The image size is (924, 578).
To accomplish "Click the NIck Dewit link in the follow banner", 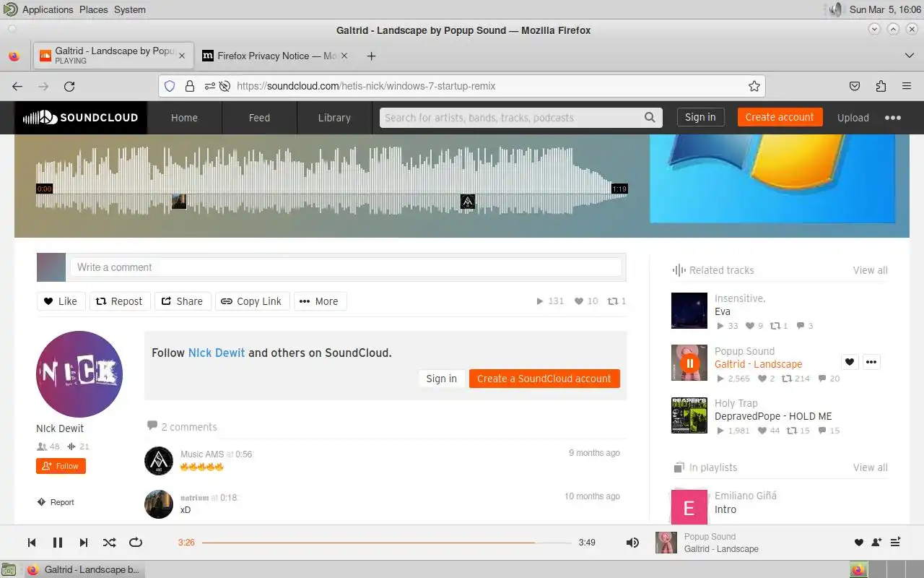I will click(x=217, y=353).
